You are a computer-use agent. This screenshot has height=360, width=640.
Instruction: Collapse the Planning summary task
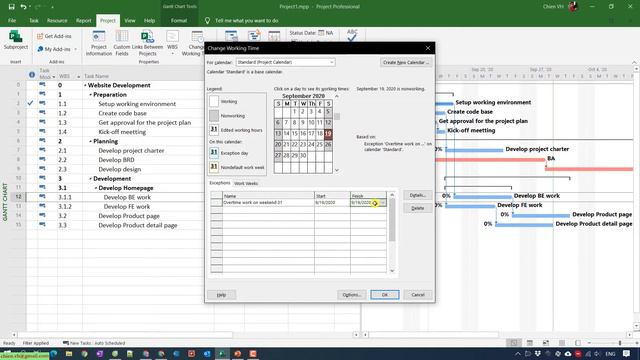pos(91,141)
